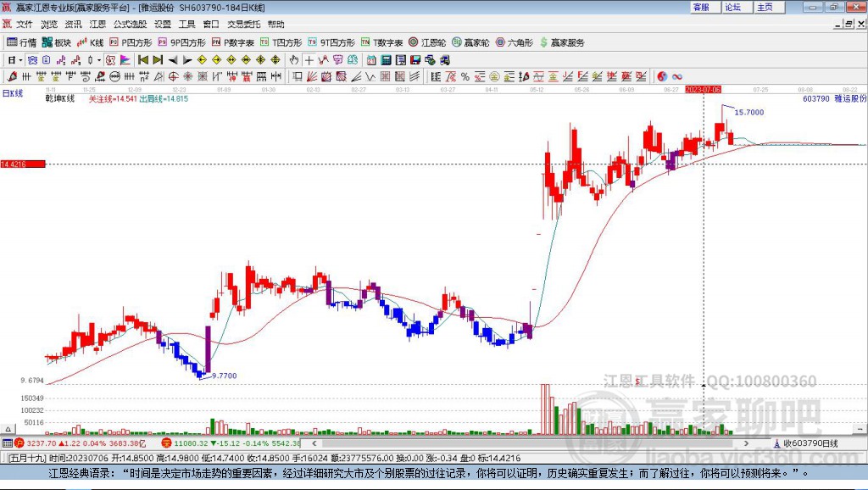This screenshot has height=490, width=868.
Task: Open the P数字表 tool
Action: [x=233, y=42]
